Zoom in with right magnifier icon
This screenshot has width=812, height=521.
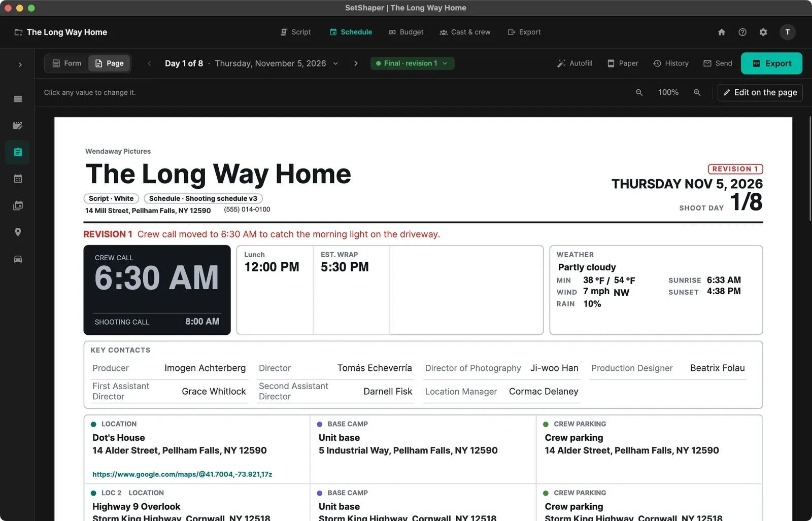tap(697, 92)
